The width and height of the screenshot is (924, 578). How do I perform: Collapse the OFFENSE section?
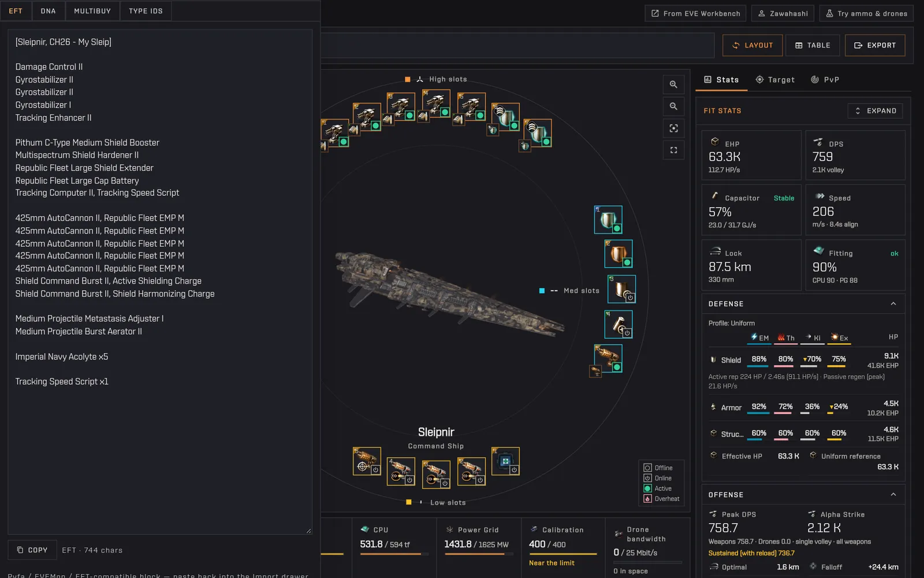[x=893, y=495]
